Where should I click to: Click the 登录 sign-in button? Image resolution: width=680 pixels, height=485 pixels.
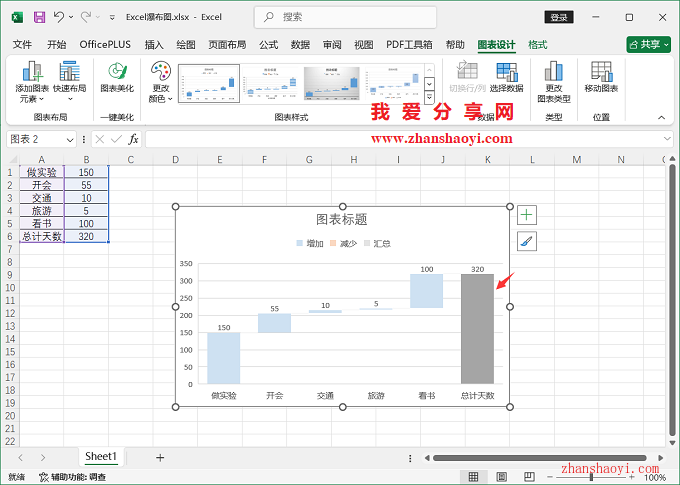coord(559,17)
